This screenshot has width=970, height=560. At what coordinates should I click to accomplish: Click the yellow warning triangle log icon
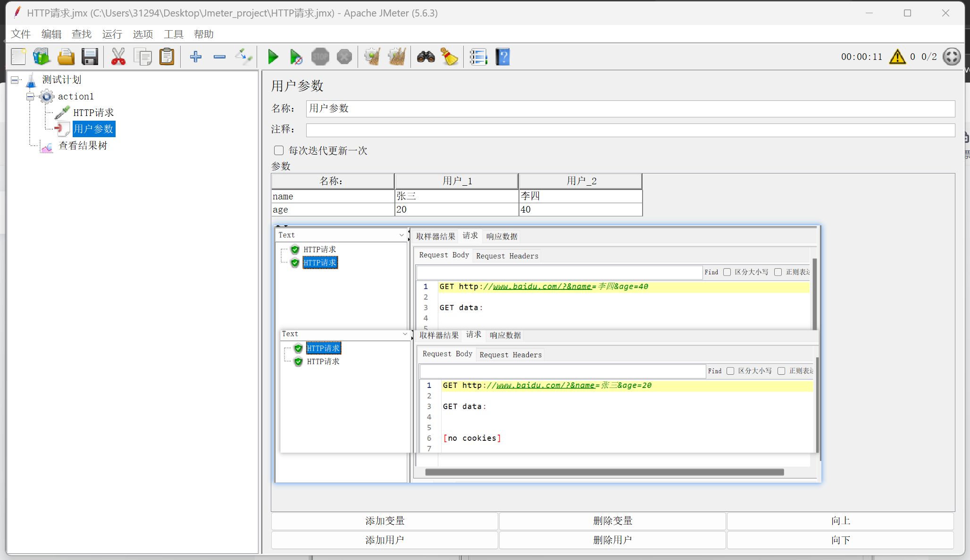point(897,57)
